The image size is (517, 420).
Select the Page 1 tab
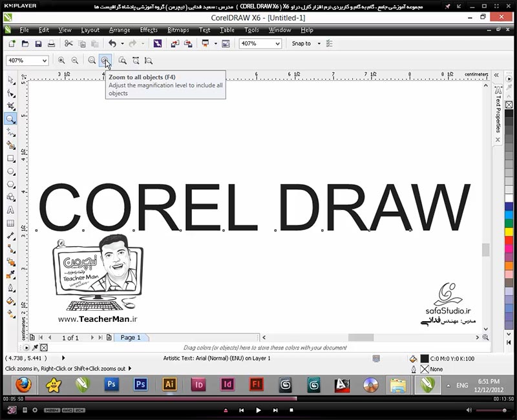pos(131,337)
